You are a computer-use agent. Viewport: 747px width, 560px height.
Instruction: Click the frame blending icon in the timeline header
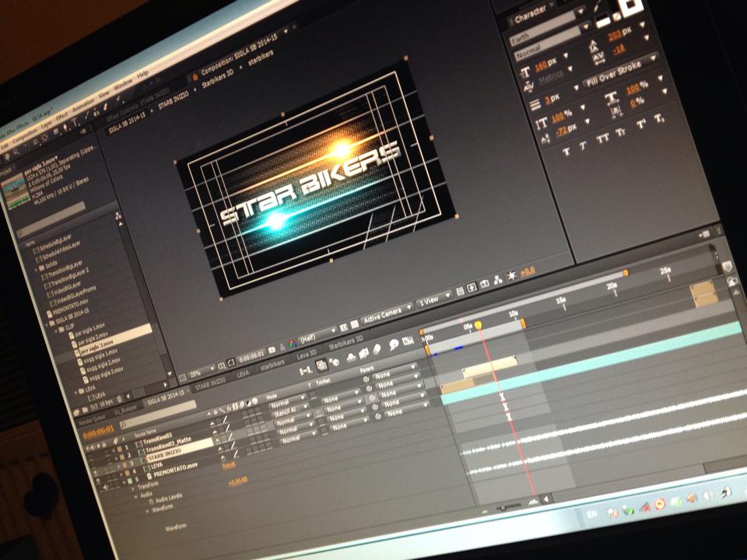point(363,353)
